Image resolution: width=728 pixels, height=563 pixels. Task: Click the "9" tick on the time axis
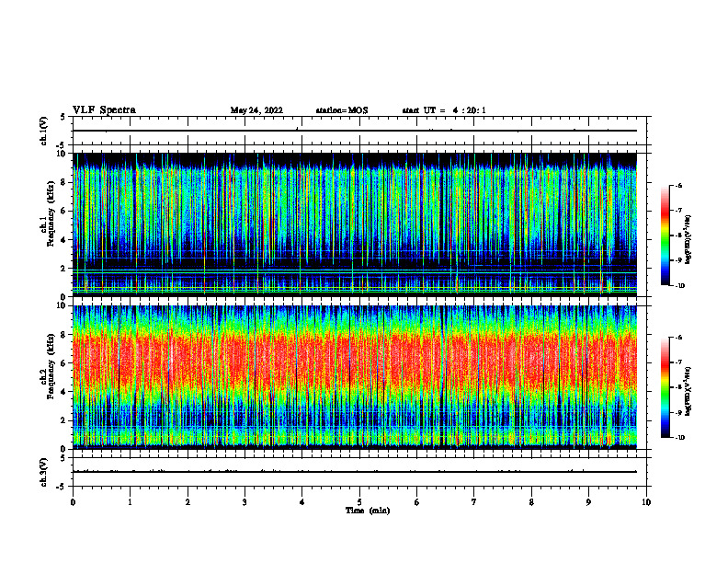click(x=588, y=502)
